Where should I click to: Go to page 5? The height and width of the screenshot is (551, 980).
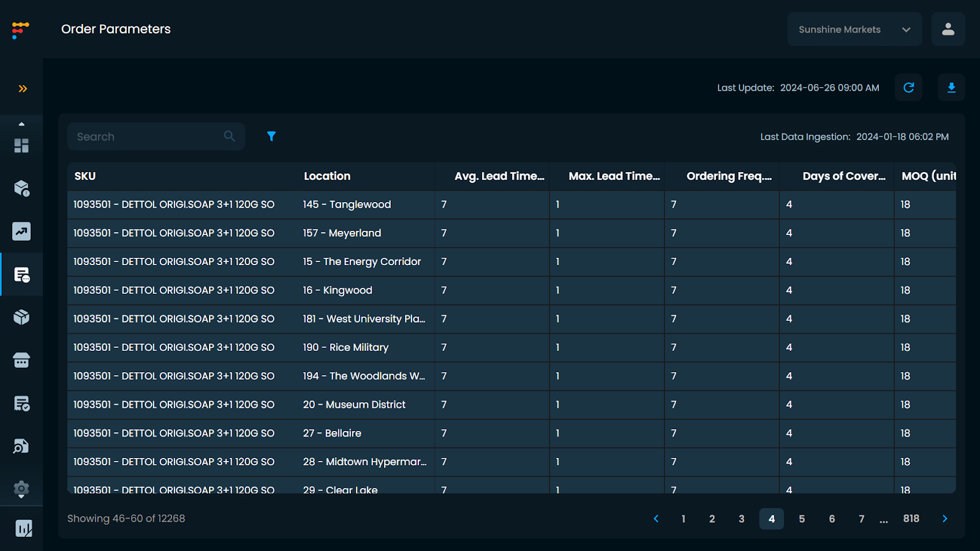point(801,519)
